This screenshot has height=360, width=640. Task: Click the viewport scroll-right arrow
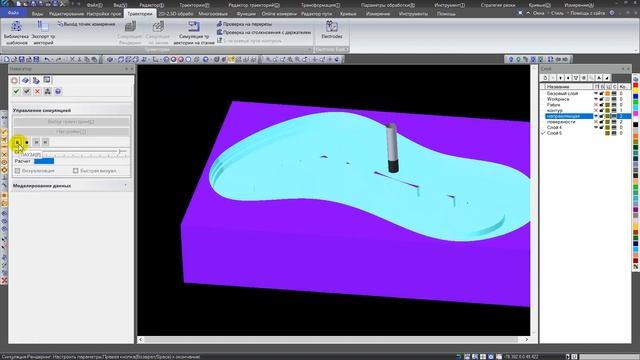[x=526, y=340]
